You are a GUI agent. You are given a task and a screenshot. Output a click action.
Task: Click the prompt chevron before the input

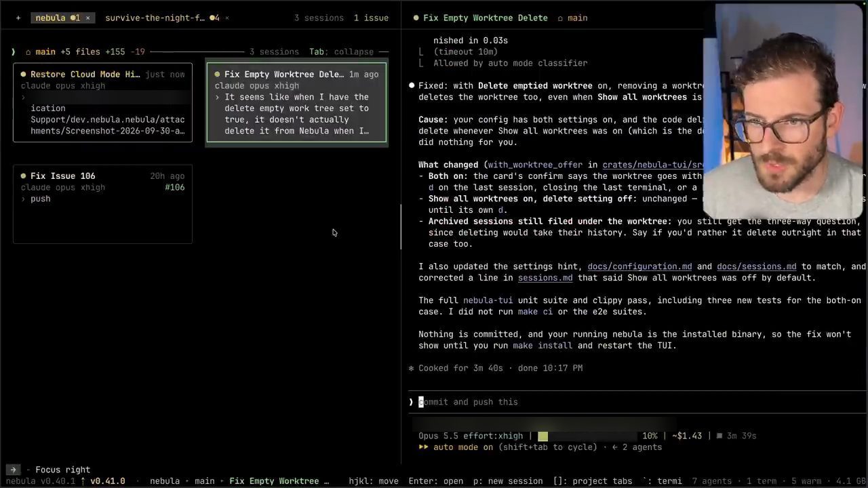click(411, 403)
